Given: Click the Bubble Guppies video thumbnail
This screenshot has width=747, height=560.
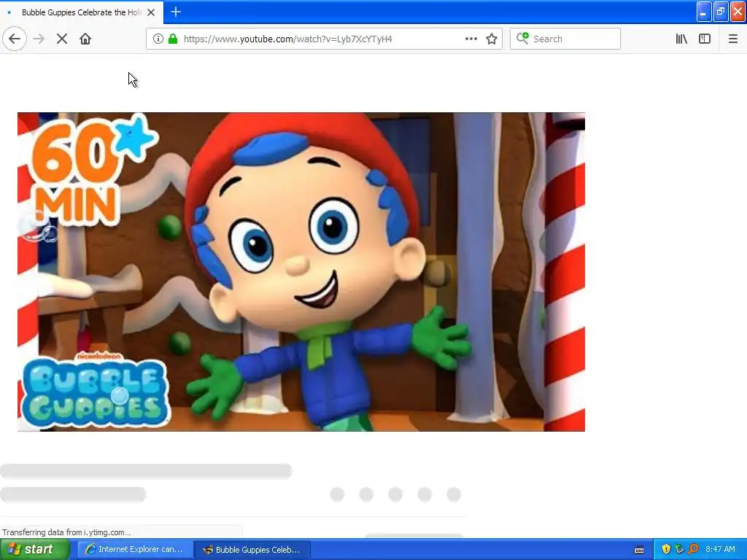Looking at the screenshot, I should 301,272.
